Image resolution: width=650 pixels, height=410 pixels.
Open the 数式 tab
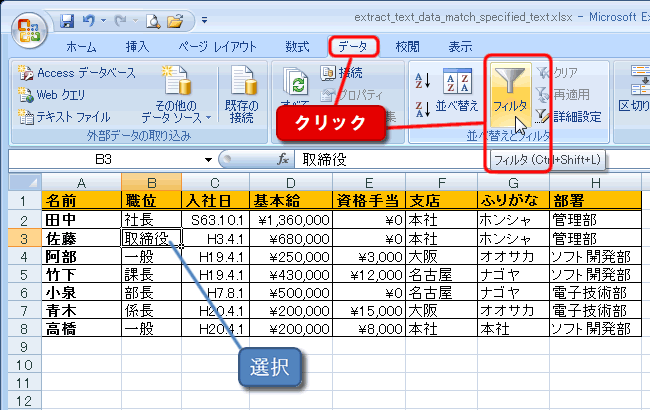[x=297, y=47]
